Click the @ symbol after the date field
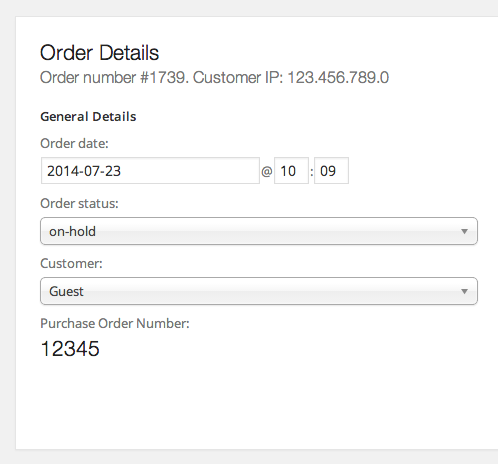 [267, 171]
